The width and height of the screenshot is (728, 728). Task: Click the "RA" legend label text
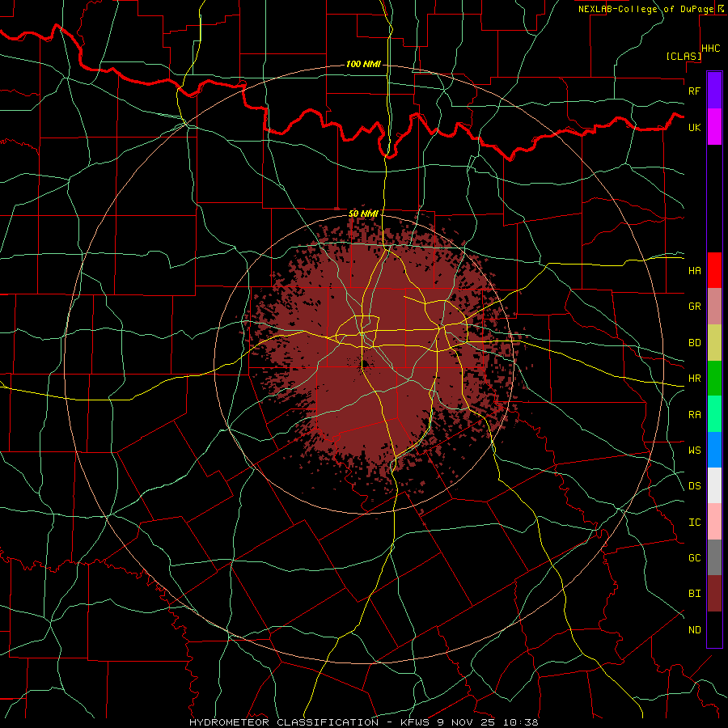pyautogui.click(x=694, y=415)
